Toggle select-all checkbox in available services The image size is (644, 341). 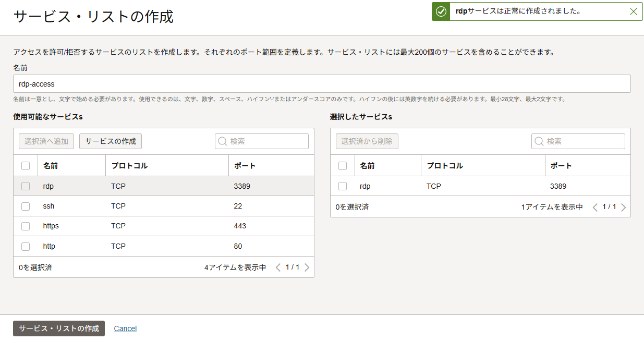(26, 166)
